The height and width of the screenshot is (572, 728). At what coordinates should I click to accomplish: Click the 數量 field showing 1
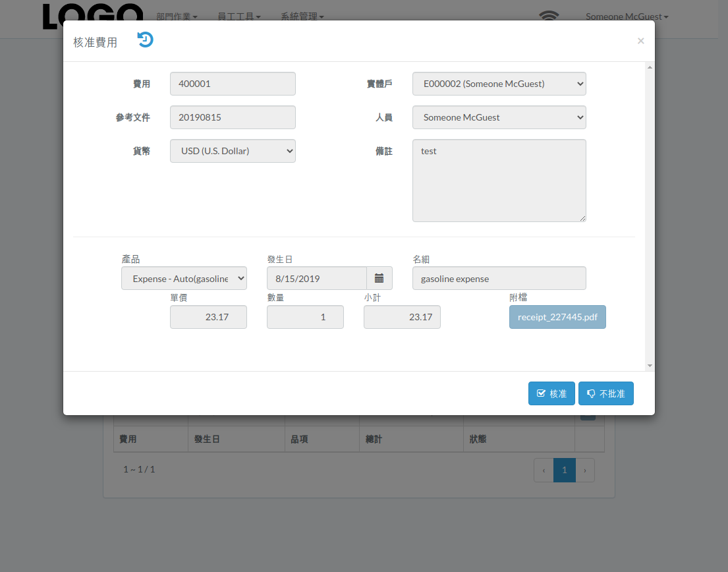305,317
